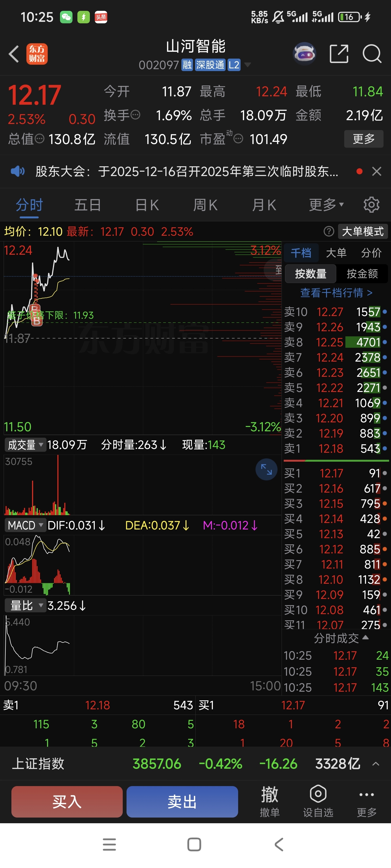Tap the blue 卖出 button

click(x=182, y=802)
